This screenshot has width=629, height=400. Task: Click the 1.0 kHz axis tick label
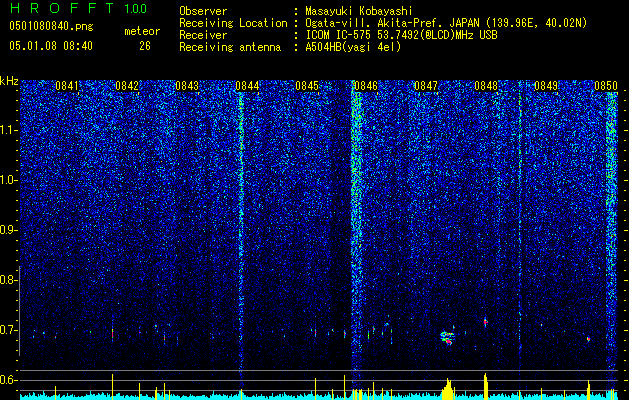click(x=9, y=181)
